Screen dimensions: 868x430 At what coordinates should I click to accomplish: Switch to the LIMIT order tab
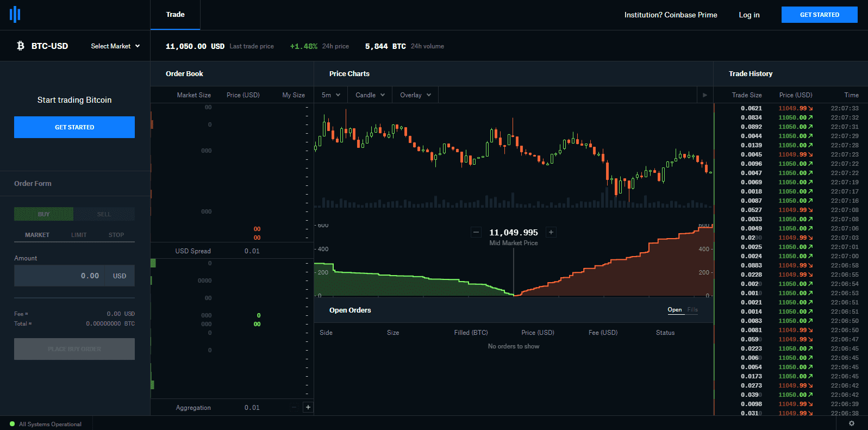79,235
